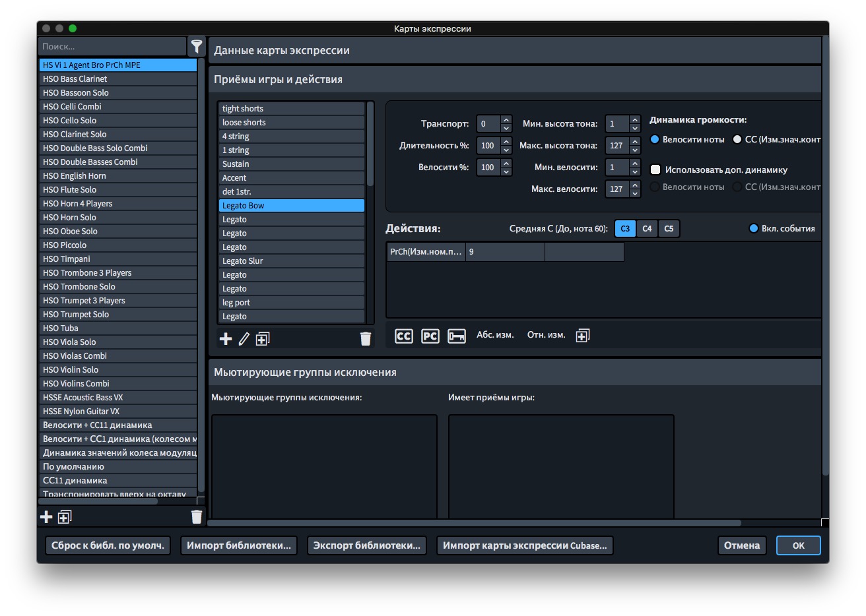Viewport: 866px width, 616px height.
Task: Select HSO Flute Solo expression map
Action: [x=117, y=189]
